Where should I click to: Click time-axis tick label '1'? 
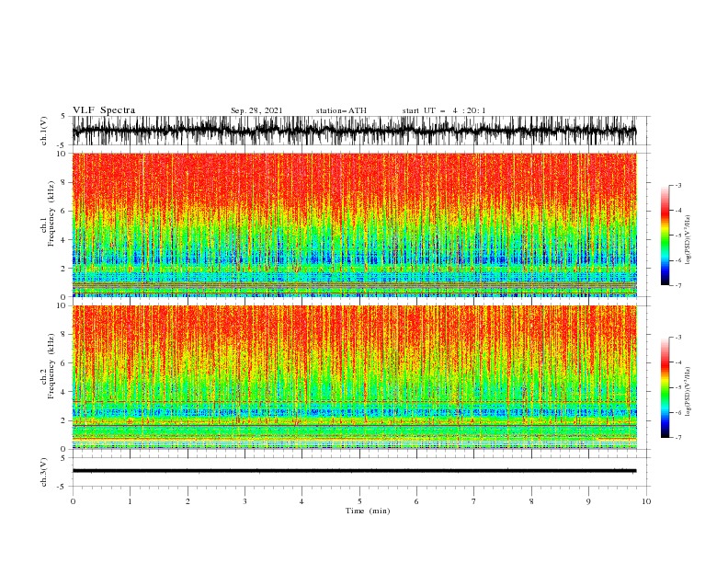tap(130, 501)
